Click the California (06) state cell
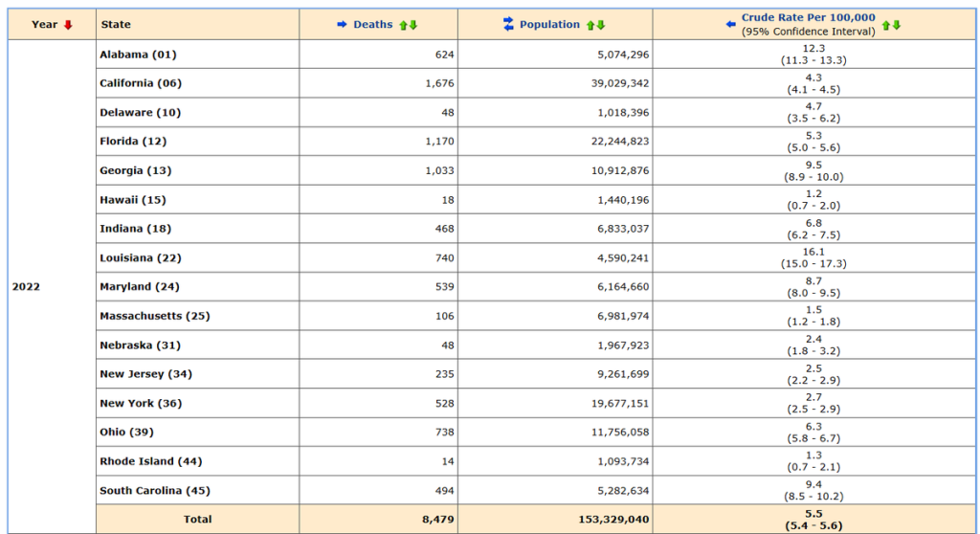 pyautogui.click(x=140, y=83)
